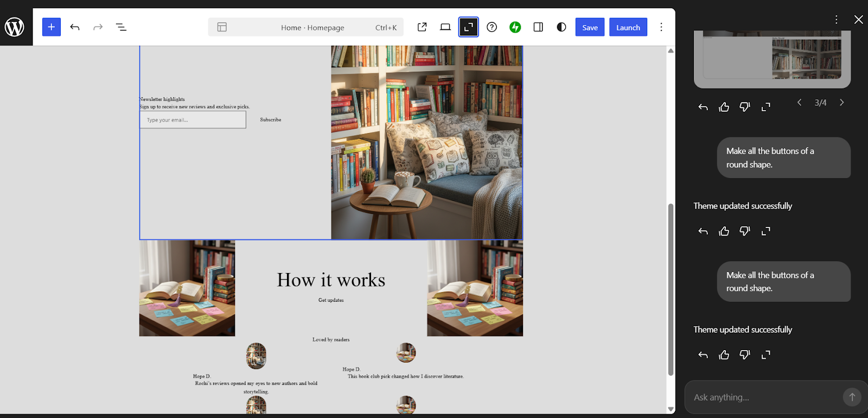
Task: Switch the desktop device preview
Action: click(445, 27)
